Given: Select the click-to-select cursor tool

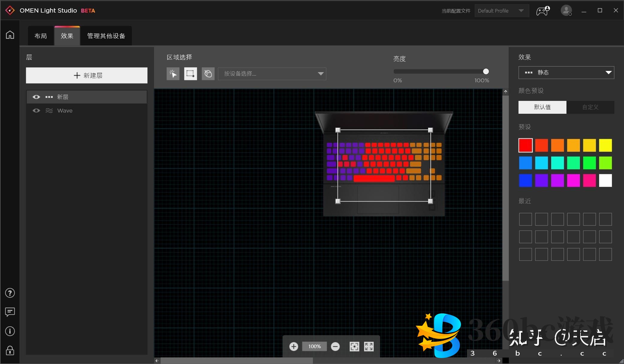Looking at the screenshot, I should (x=173, y=74).
